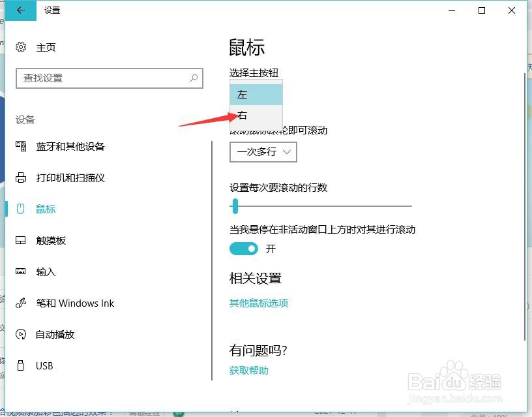This screenshot has width=532, height=417.
Task: Adjust the scroll lines slider
Action: pyautogui.click(x=235, y=206)
